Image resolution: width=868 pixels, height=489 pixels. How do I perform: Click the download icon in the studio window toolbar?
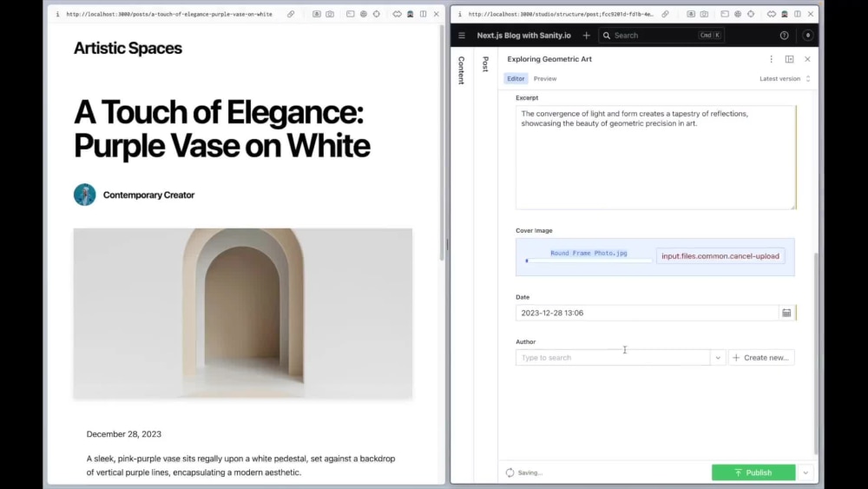point(691,15)
